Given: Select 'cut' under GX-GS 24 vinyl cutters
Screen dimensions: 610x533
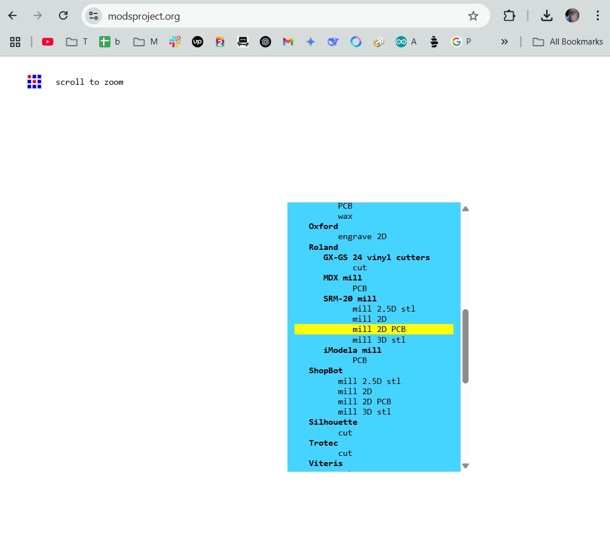Looking at the screenshot, I should [x=359, y=268].
